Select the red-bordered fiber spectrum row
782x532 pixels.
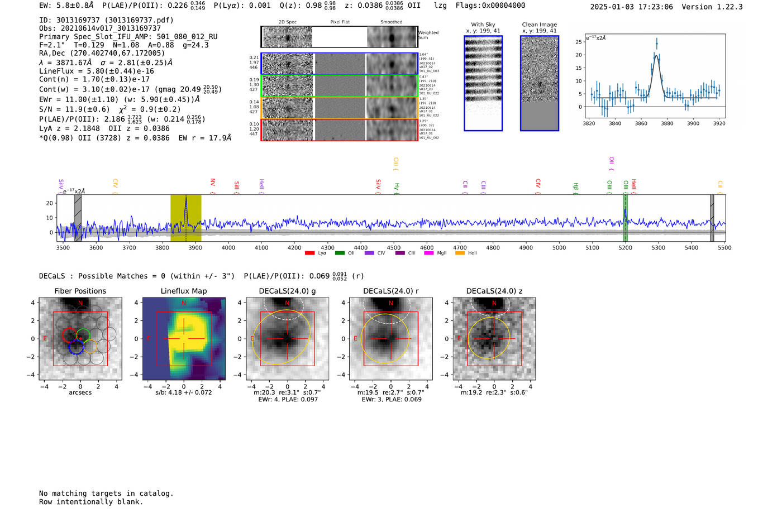pyautogui.click(x=339, y=130)
